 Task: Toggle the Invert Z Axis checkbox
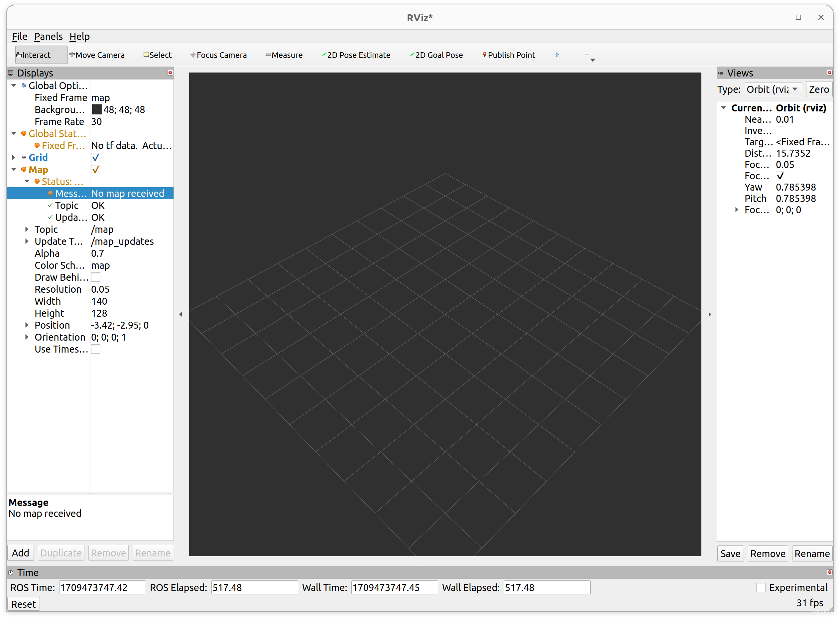[780, 130]
